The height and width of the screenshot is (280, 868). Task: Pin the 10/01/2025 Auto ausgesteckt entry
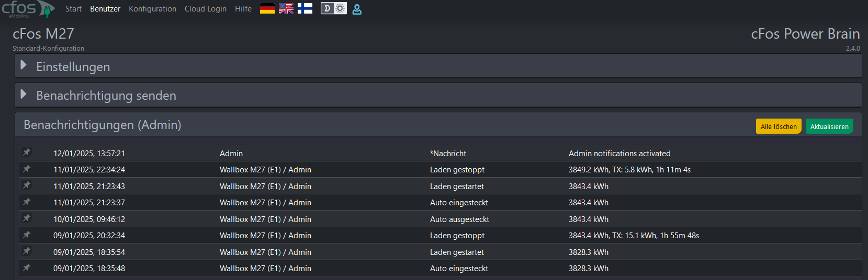27,218
